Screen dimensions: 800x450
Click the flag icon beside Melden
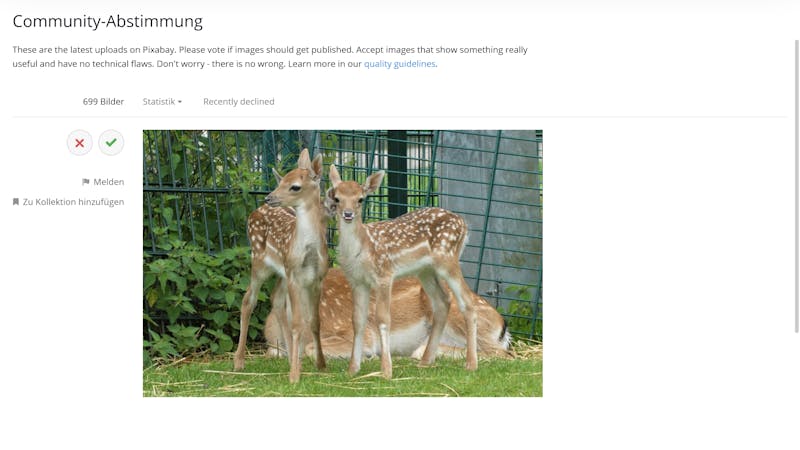point(86,182)
